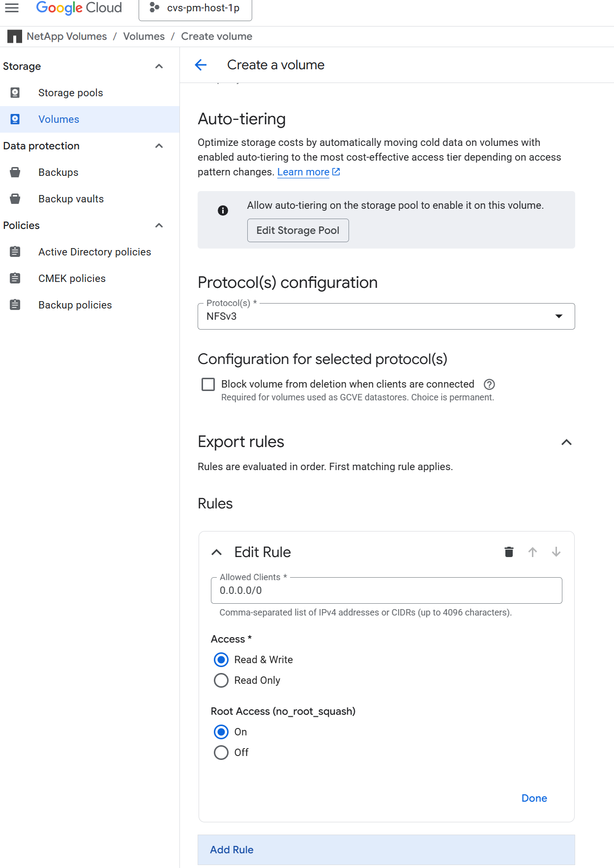The image size is (614, 868).
Task: Click the Storage pools sidebar icon
Action: [15, 93]
